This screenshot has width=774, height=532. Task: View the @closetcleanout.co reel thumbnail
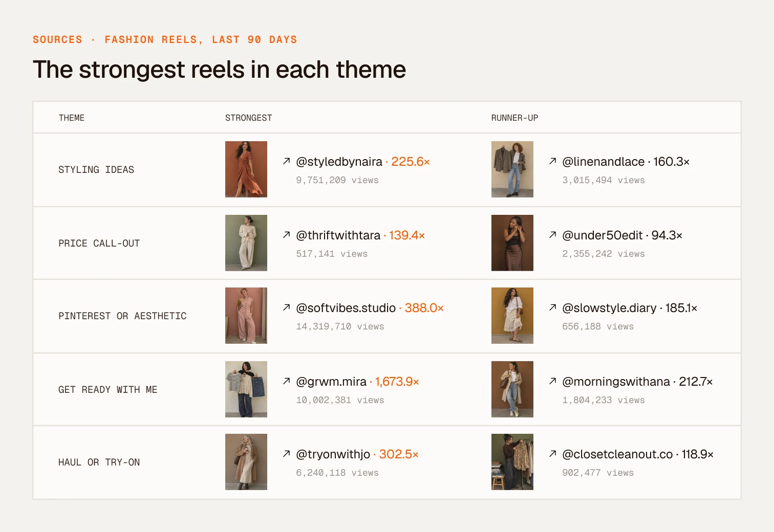coord(512,462)
